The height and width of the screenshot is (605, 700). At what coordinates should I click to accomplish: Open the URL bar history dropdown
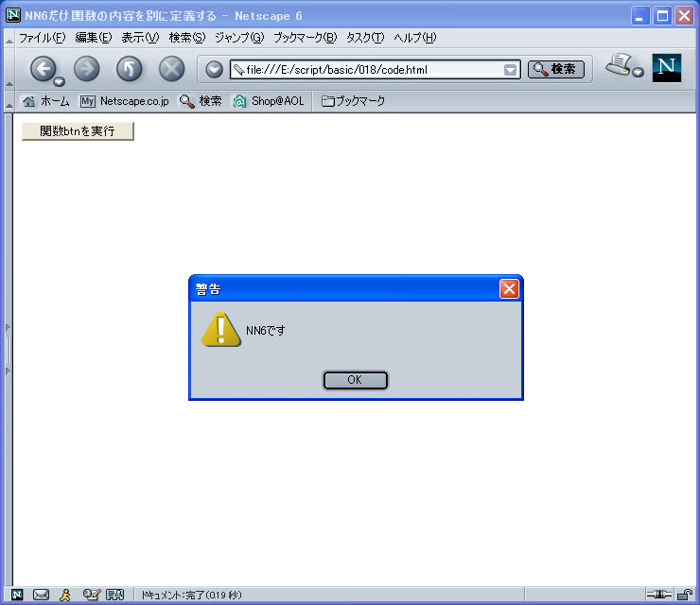[510, 70]
